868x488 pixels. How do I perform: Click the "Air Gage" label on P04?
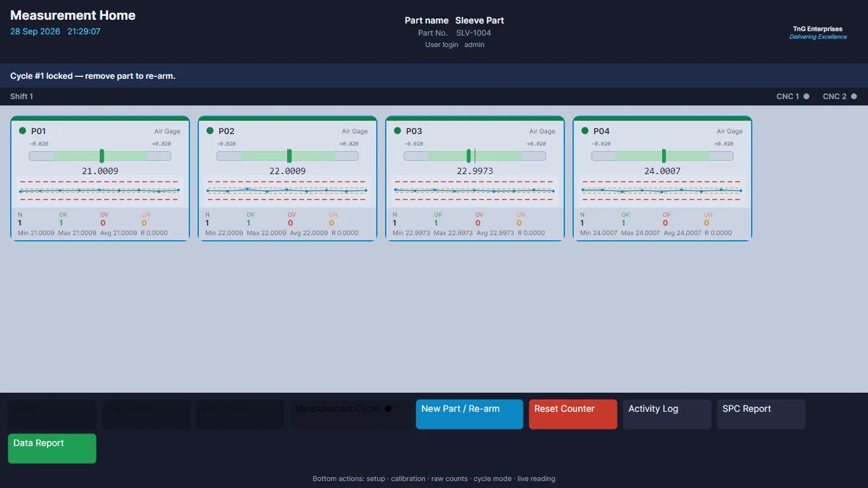pyautogui.click(x=729, y=132)
